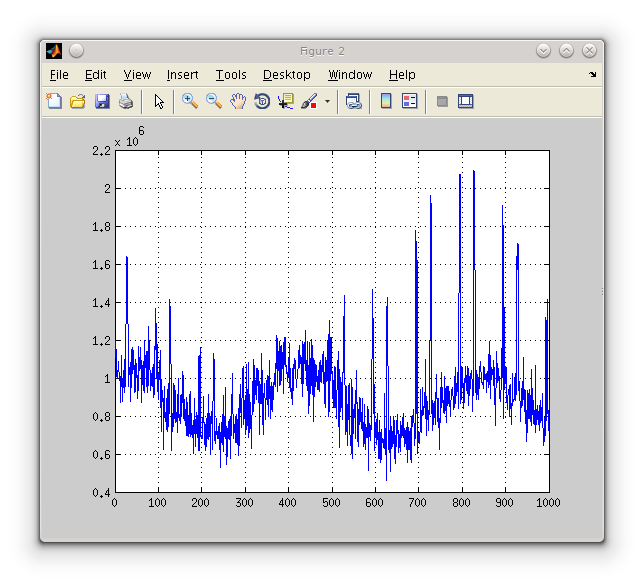Open the View menu

point(137,75)
